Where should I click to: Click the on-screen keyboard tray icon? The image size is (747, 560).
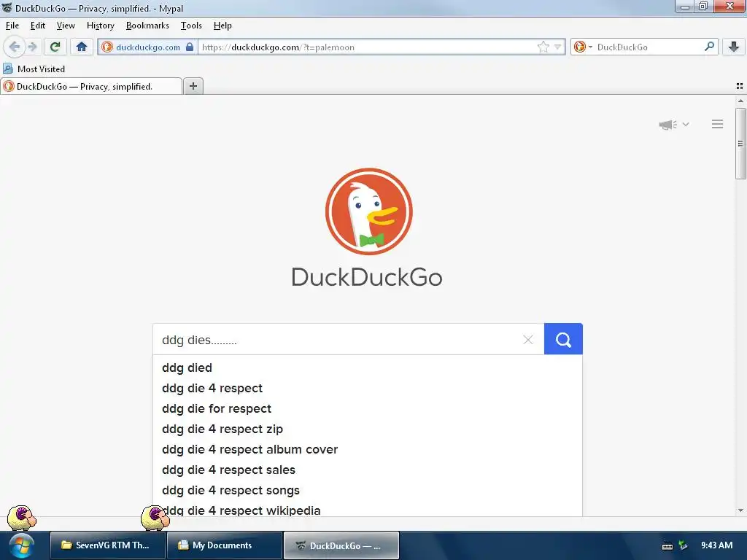(667, 546)
